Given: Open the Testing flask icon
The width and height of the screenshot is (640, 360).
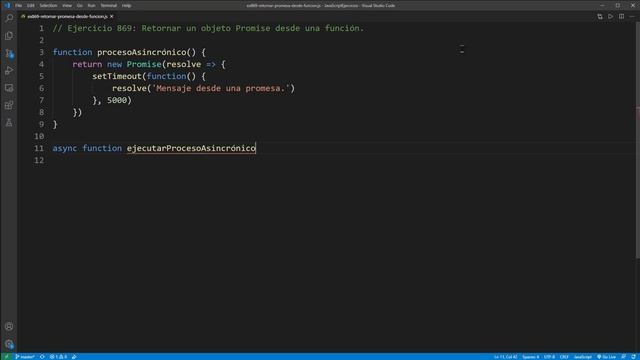Looking at the screenshot, I should (9, 122).
